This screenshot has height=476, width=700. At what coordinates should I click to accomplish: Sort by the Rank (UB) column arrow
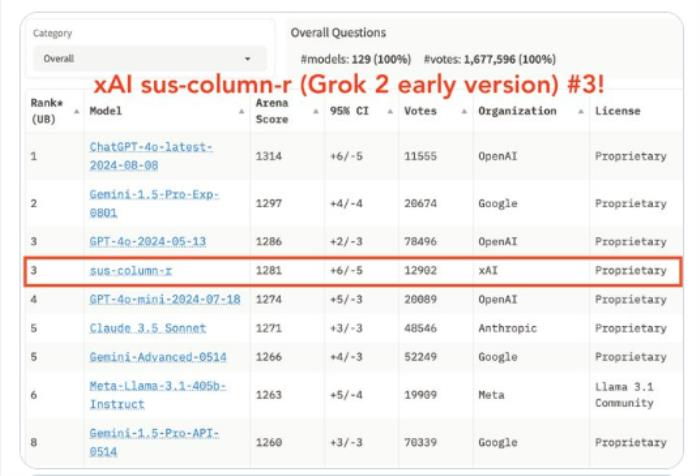coord(76,111)
